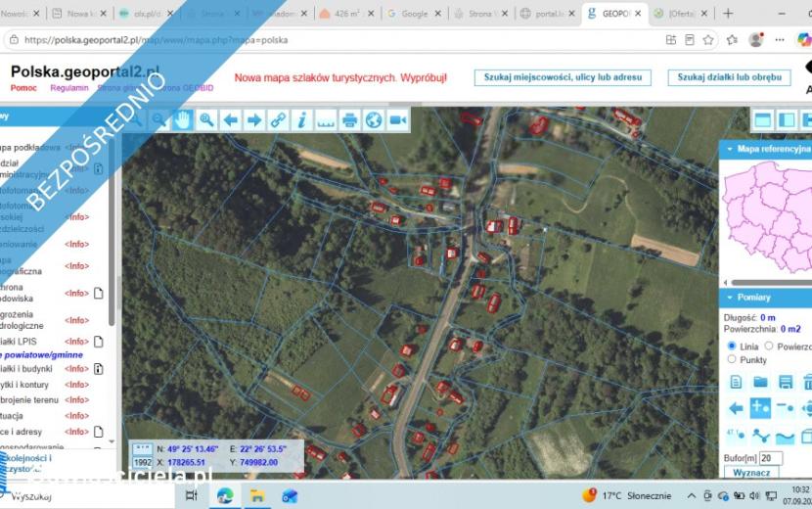Open File Explorer from the taskbar

(257, 496)
